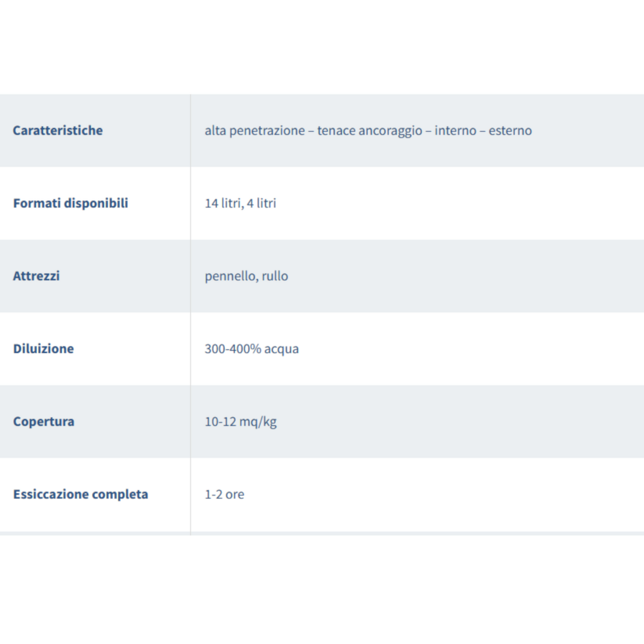Click the Formati disponibili label
The width and height of the screenshot is (644, 644).
point(70,203)
